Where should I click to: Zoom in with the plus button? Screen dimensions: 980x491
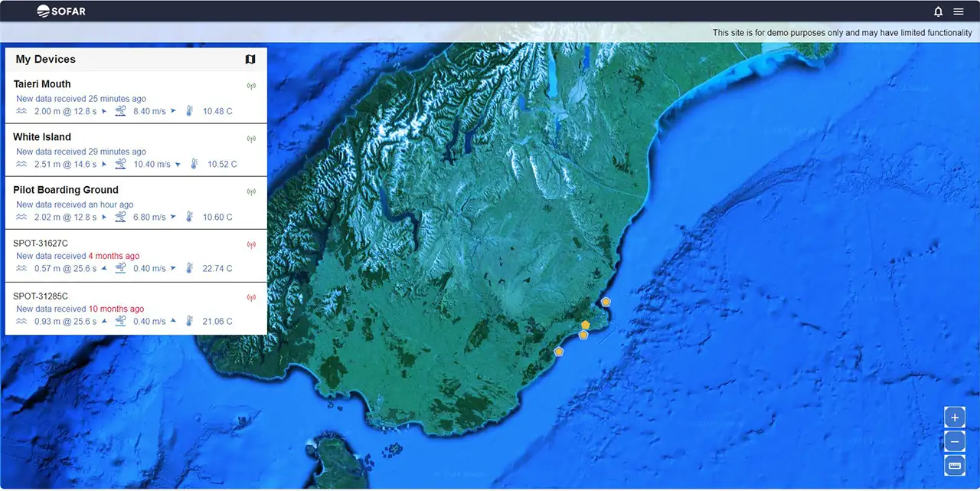tap(954, 417)
